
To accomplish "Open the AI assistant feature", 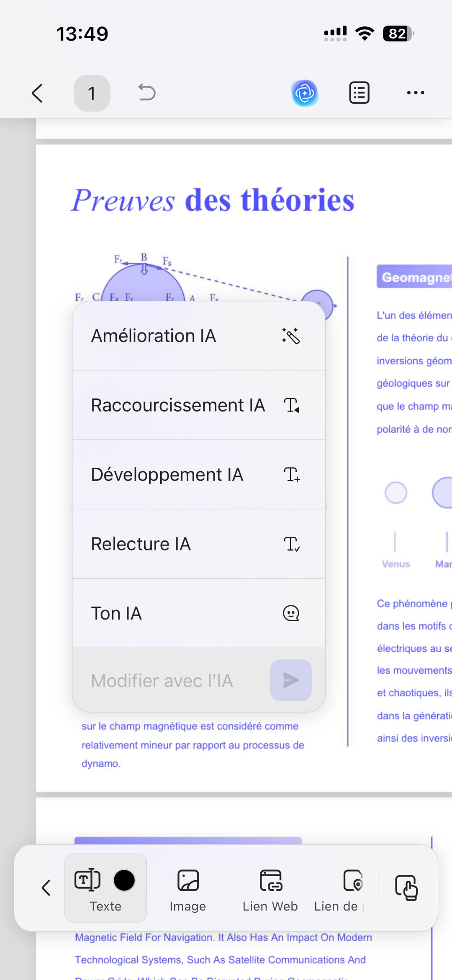I will (305, 93).
